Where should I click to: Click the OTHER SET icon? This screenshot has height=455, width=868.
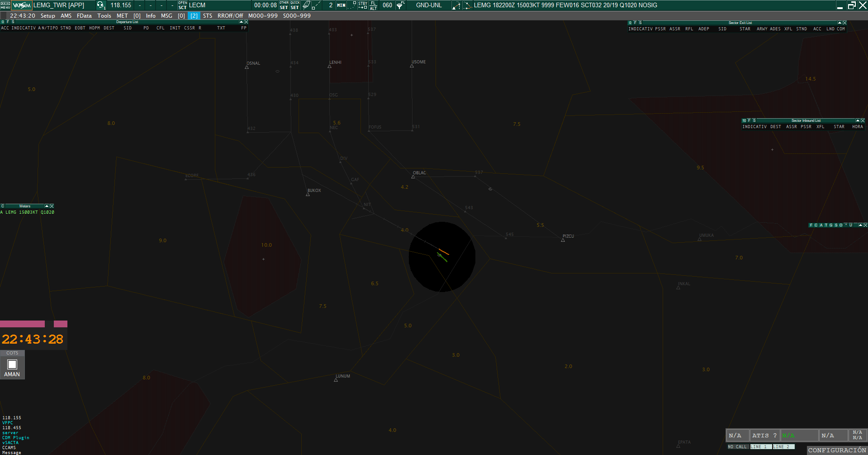284,5
